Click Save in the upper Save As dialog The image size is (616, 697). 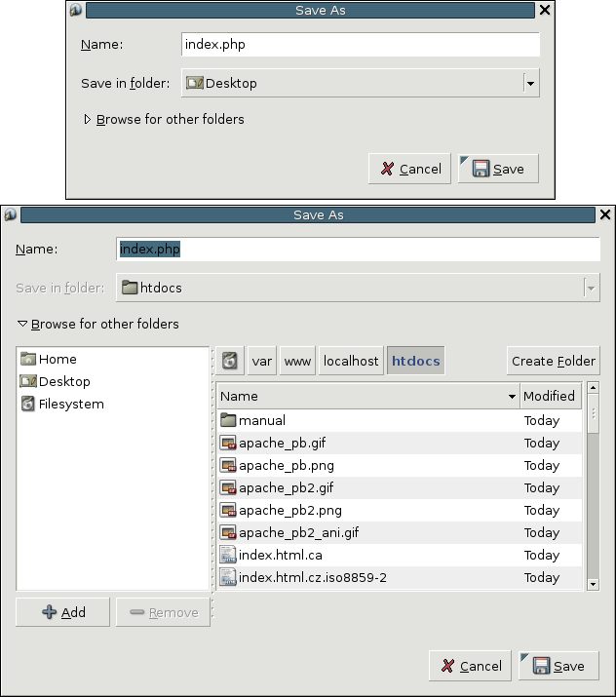pos(498,169)
